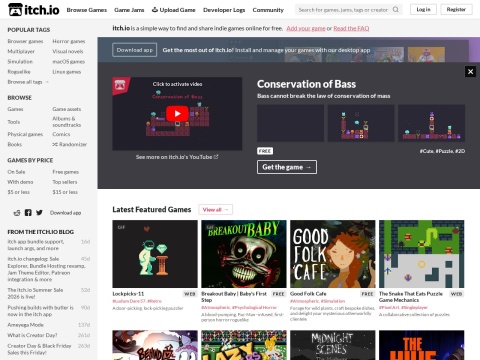The height and width of the screenshot is (360, 480).
Task: Open itch.io Facebook icon link
Action: click(x=28, y=213)
